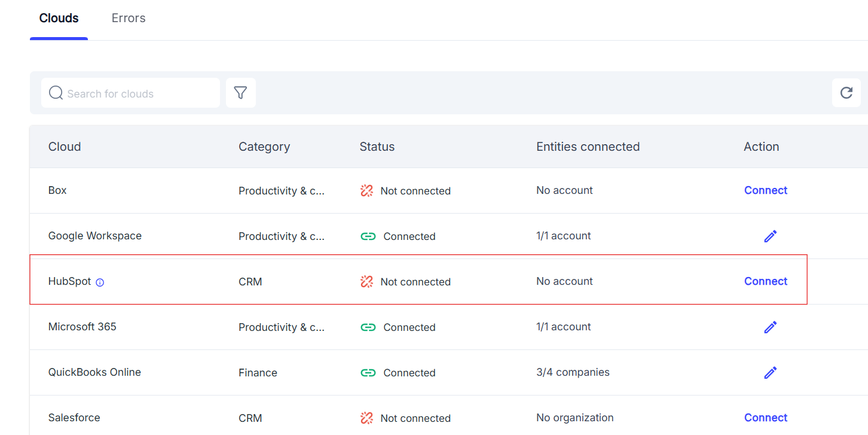The image size is (868, 435).
Task: Click Connected text for Google Workspace
Action: pos(409,236)
